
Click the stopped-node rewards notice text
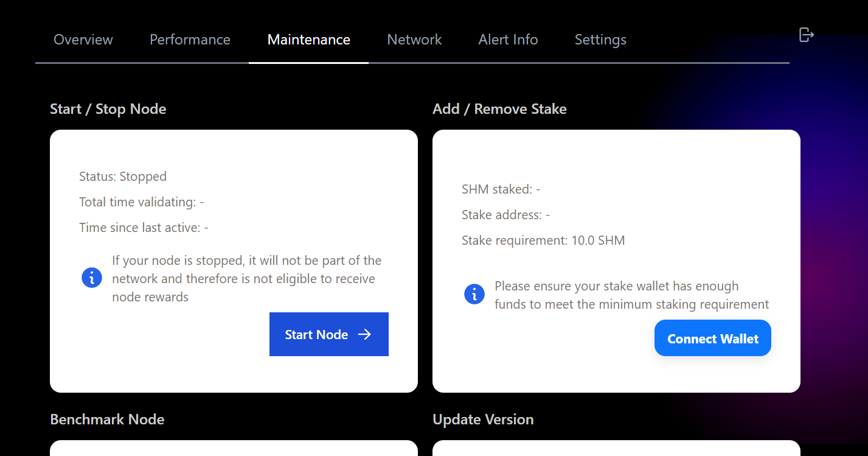247,279
